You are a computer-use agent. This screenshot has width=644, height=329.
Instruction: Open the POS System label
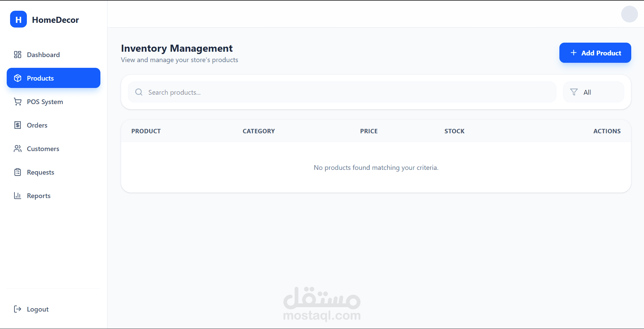pyautogui.click(x=45, y=102)
